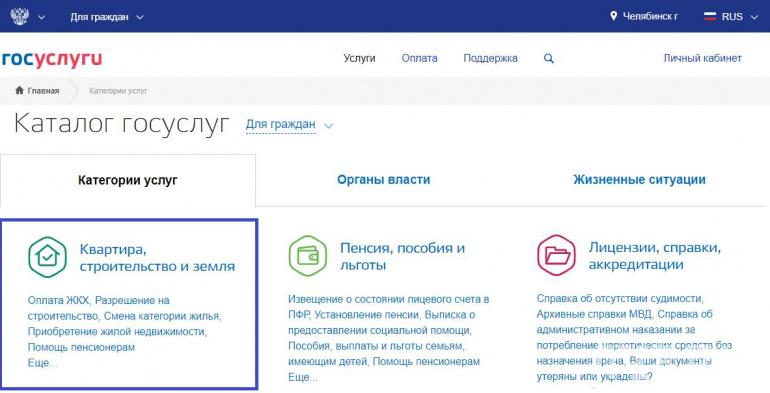The image size is (770, 393).
Task: Switch to the Жизненные ситуации tab
Action: (639, 180)
